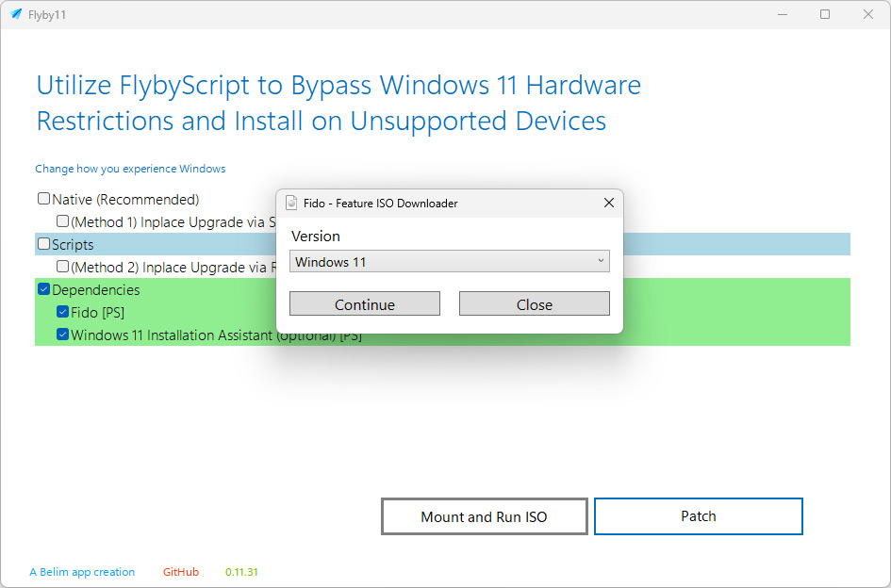Uncheck the Fido [PS] checkbox
The height and width of the screenshot is (588, 891).
click(x=62, y=312)
